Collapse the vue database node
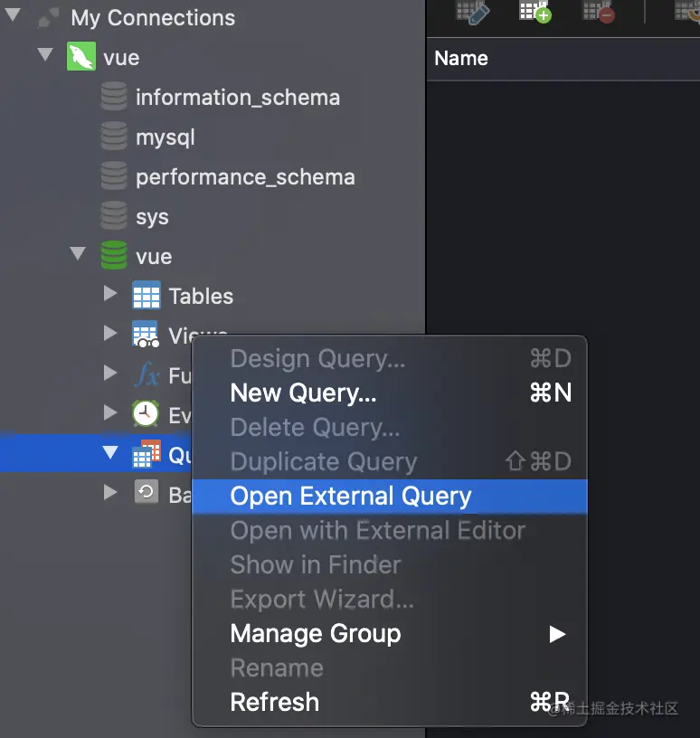Image resolution: width=700 pixels, height=738 pixels. (78, 253)
